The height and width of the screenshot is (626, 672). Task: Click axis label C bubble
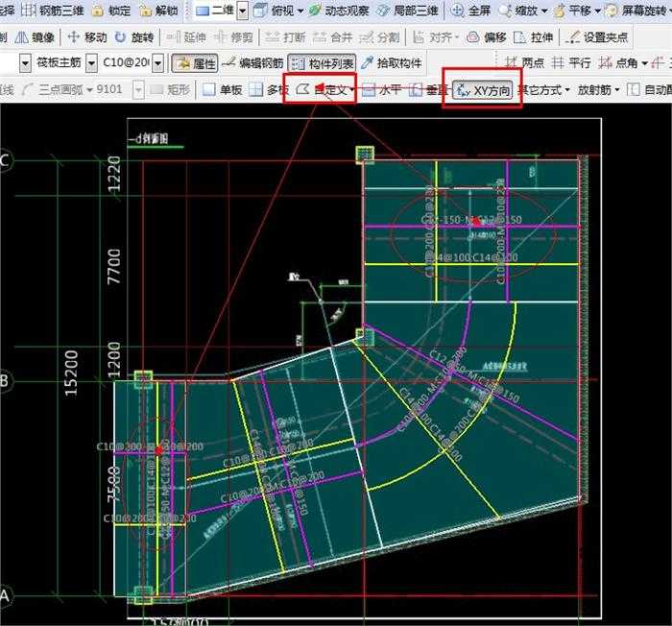[5, 160]
